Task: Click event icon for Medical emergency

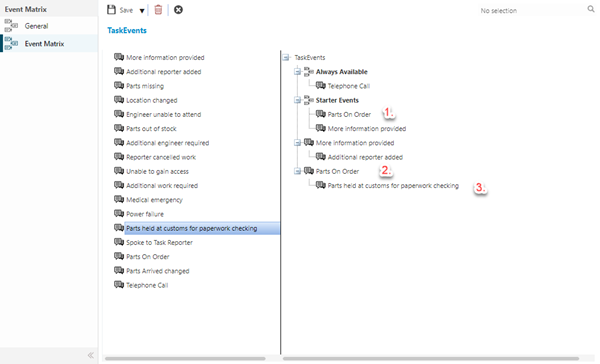Action: [x=119, y=199]
